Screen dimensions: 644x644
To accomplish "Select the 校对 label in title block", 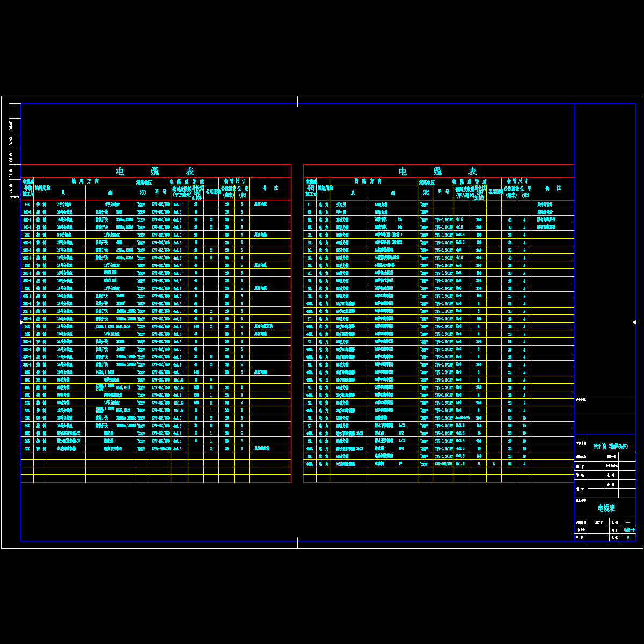I will point(611,475).
